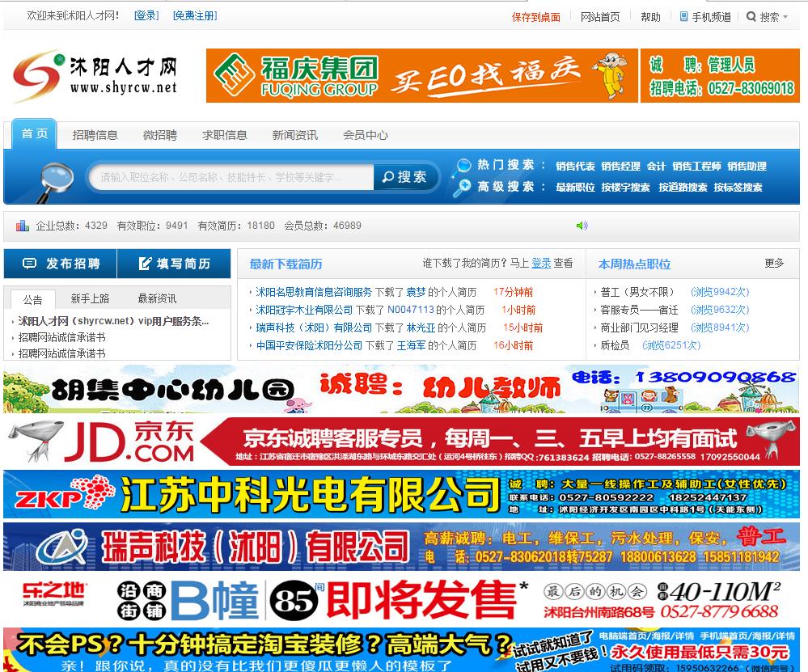Click 保存到桌面 link
808x672 pixels.
pos(536,18)
